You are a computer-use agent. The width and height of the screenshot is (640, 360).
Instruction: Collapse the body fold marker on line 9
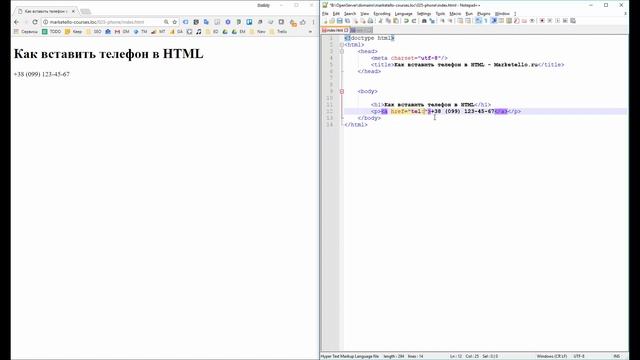342,91
